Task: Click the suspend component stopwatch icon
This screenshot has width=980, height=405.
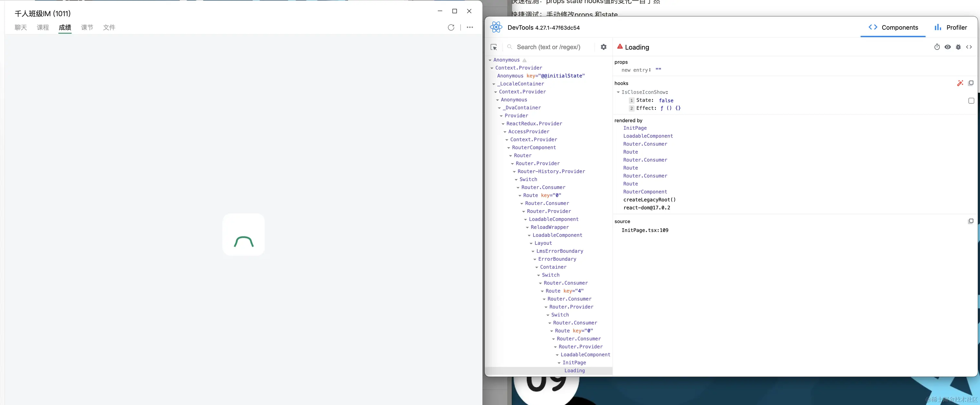Action: coord(937,47)
